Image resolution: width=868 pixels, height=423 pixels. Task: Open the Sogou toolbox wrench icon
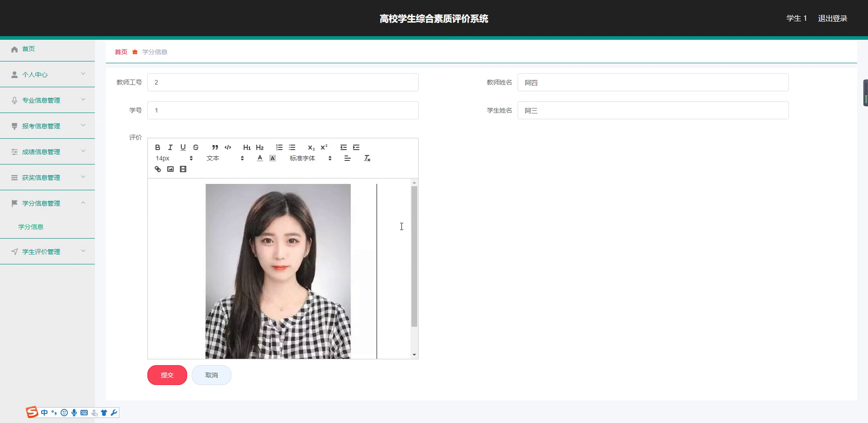click(x=114, y=413)
